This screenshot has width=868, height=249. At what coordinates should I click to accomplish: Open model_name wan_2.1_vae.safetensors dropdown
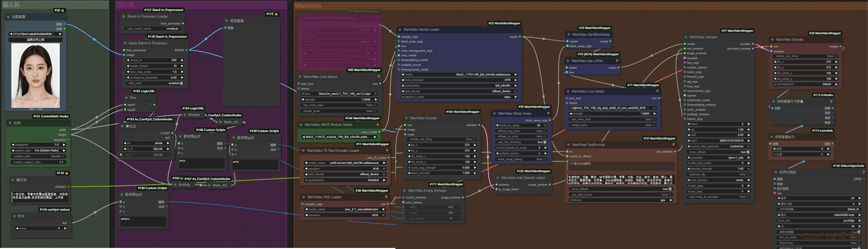coord(345,209)
